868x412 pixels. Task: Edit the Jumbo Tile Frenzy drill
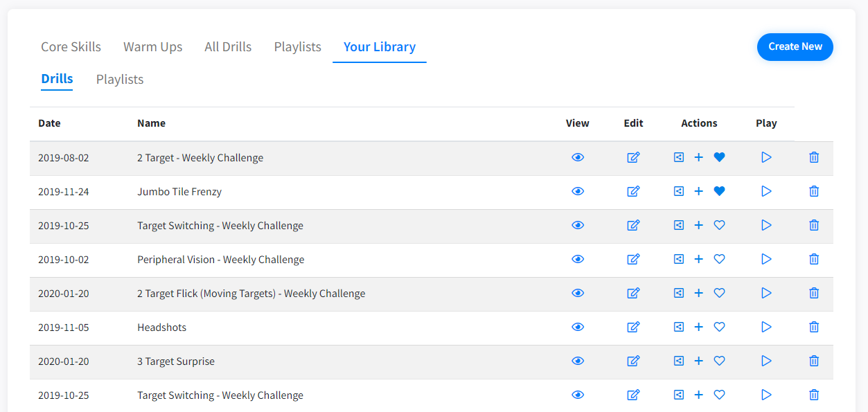click(x=633, y=192)
